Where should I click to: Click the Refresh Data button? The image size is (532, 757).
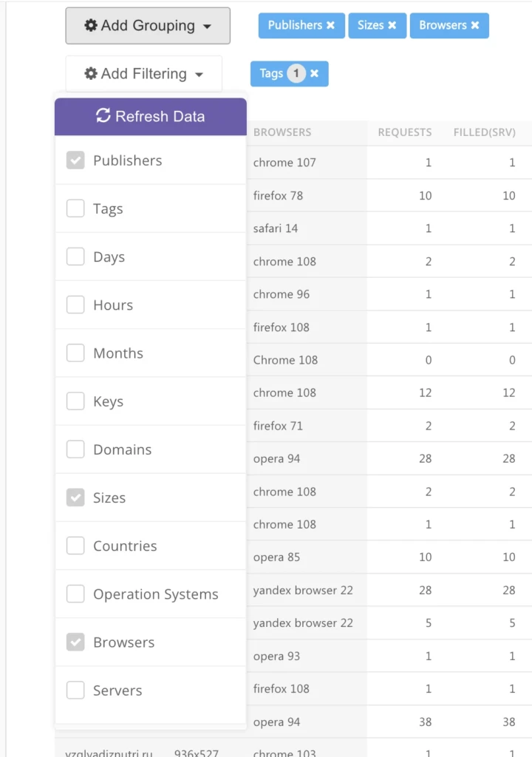[151, 116]
